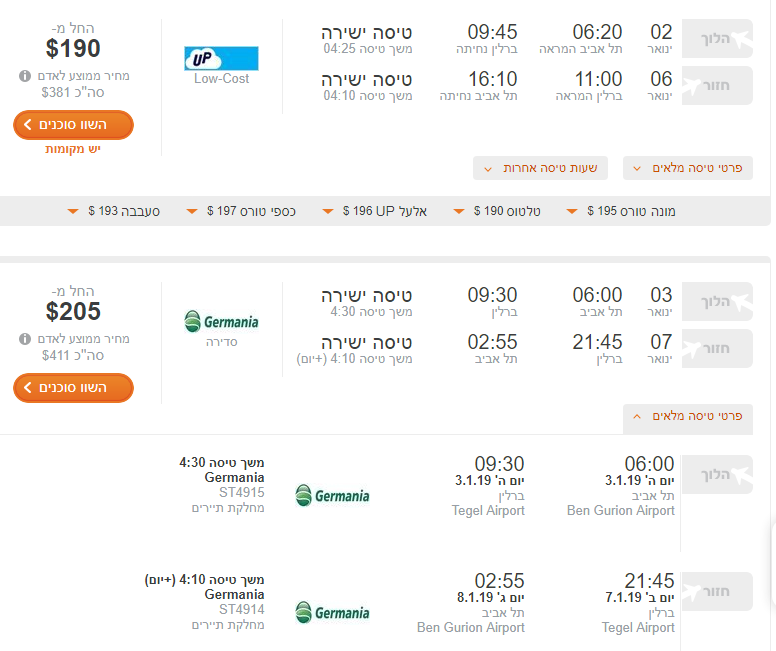The height and width of the screenshot is (651, 776).
Task: Click the UP Low-Cost airline logo
Action: (221, 58)
